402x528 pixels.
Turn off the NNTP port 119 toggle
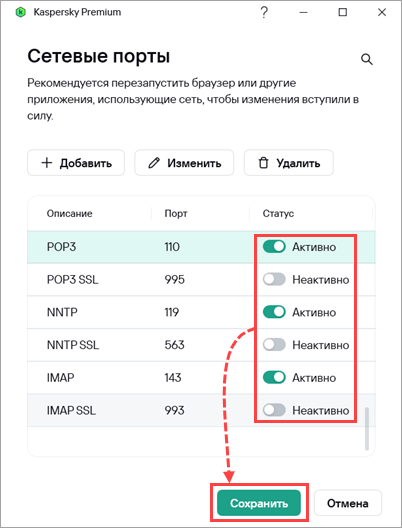point(274,312)
